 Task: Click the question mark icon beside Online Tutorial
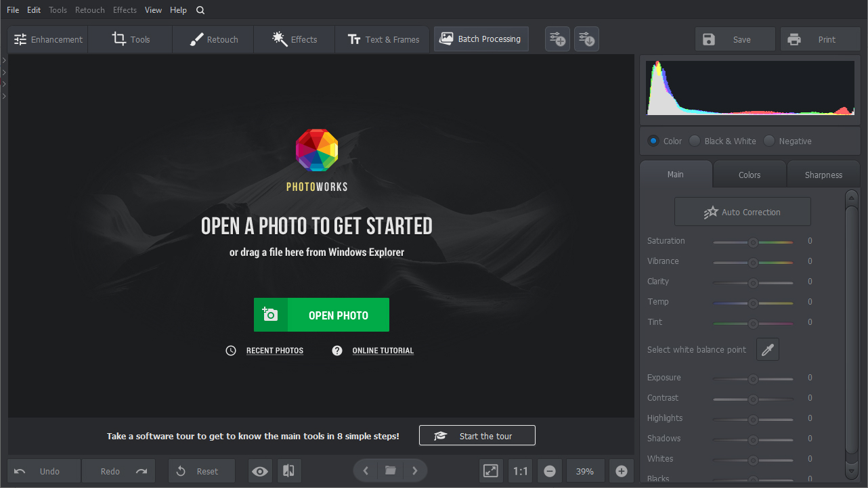coord(337,351)
